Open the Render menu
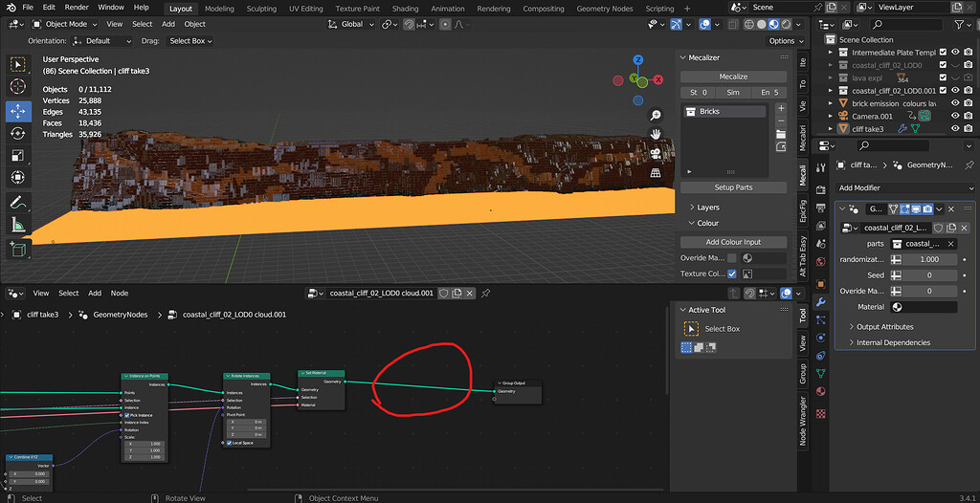The width and height of the screenshot is (980, 503). click(77, 8)
